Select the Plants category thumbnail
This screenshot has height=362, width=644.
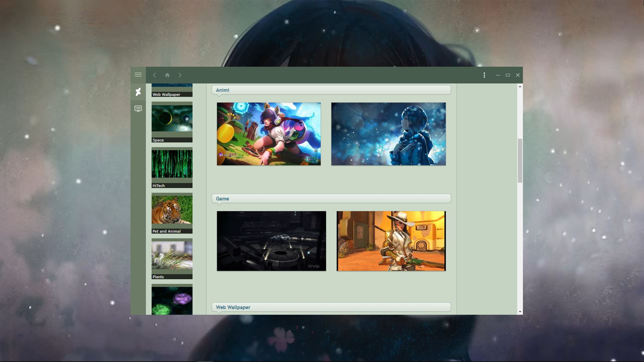pyautogui.click(x=172, y=255)
